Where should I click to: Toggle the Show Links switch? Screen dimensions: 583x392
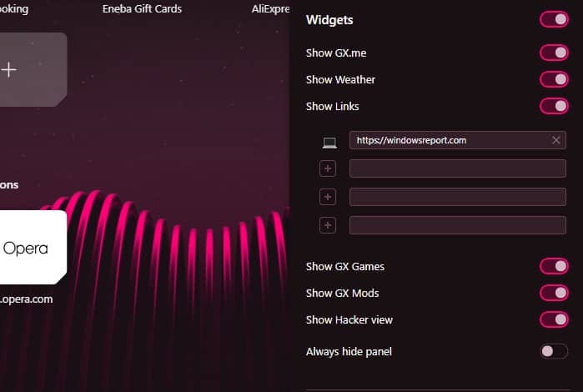point(554,106)
